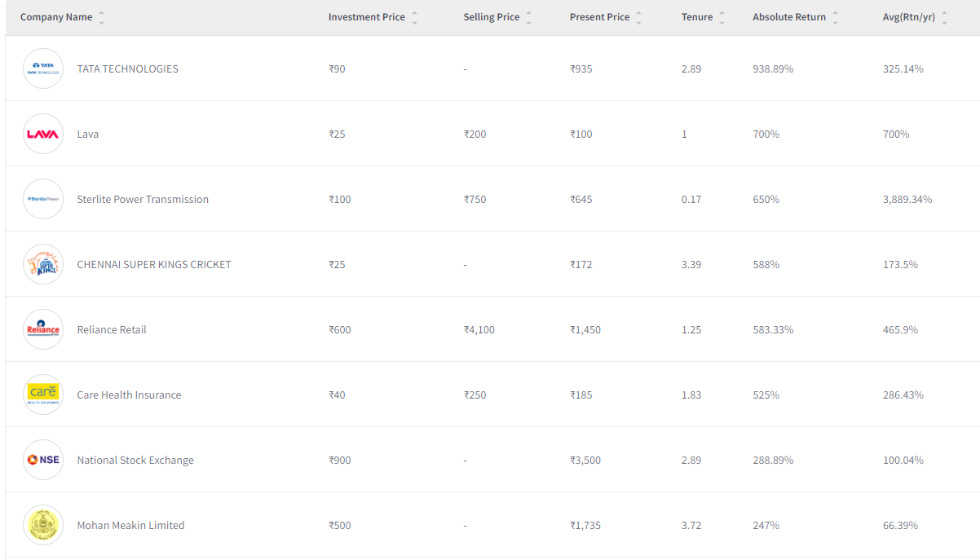Open the TATA TECHNOLOGIES company link
980x560 pixels.
127,68
